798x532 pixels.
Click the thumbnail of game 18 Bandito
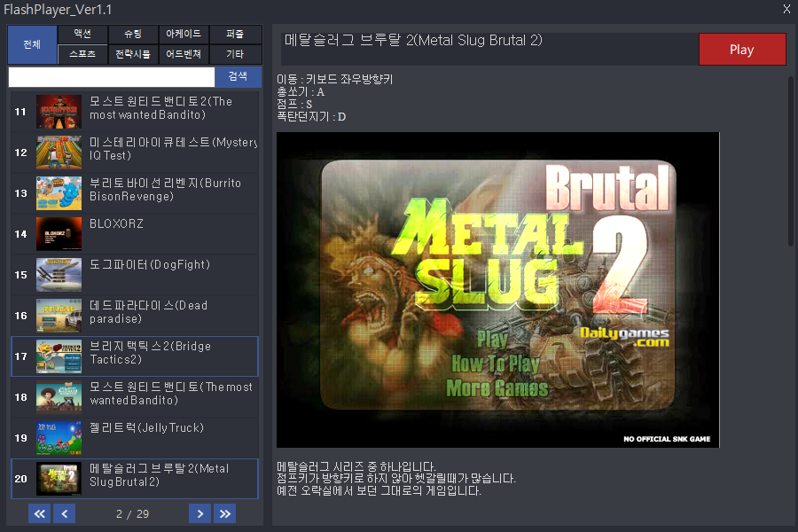(59, 397)
